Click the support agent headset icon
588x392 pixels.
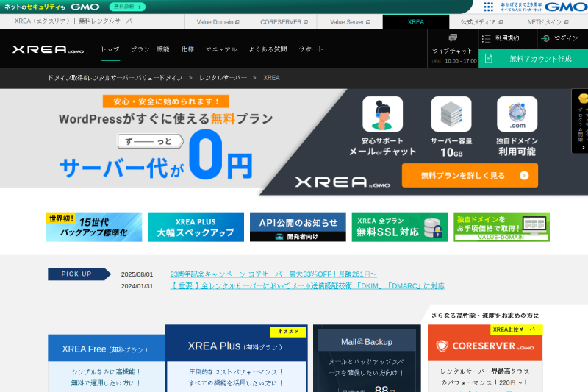(382, 114)
